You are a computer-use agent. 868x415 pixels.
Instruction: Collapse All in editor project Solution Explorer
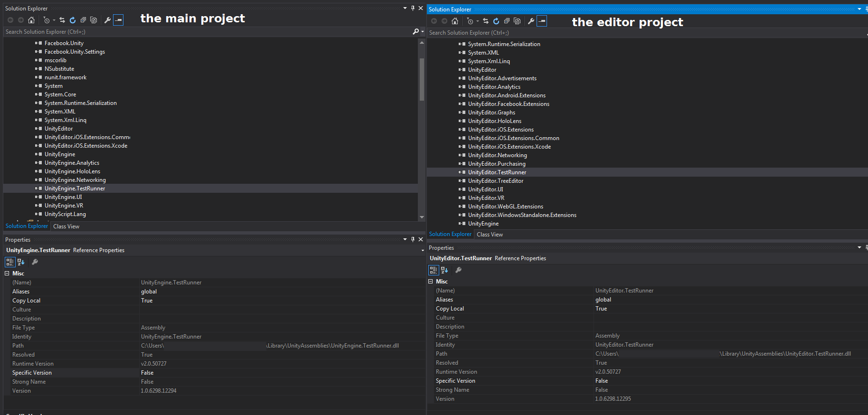[x=507, y=21]
